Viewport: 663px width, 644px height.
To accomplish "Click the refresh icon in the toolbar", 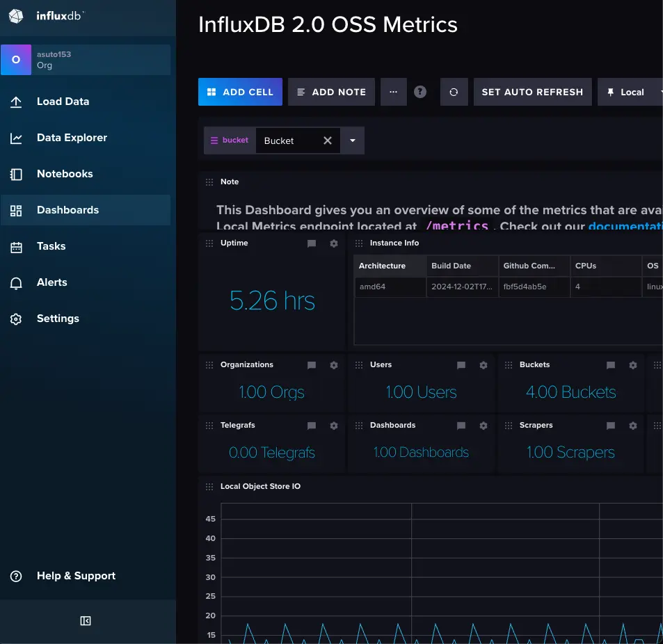I will tap(454, 91).
